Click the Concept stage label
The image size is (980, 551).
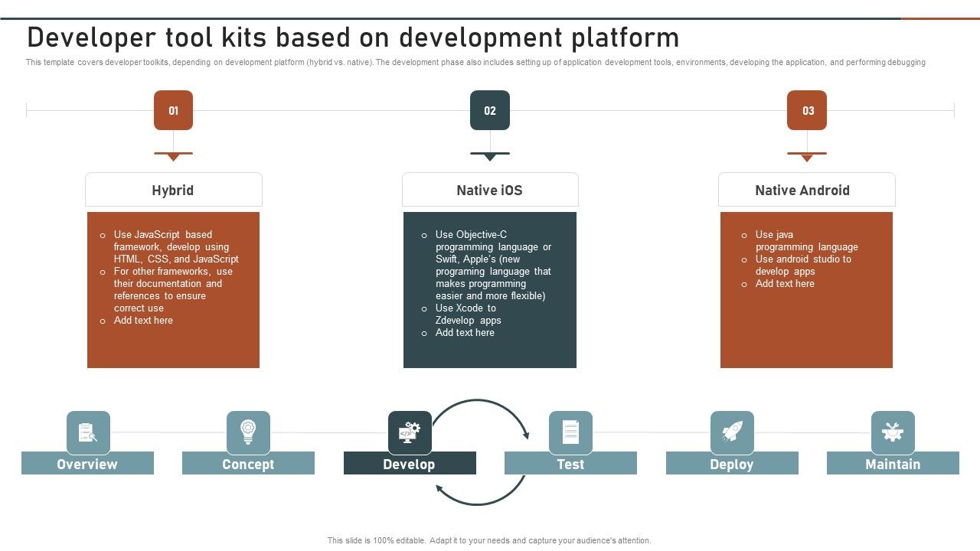pos(248,464)
